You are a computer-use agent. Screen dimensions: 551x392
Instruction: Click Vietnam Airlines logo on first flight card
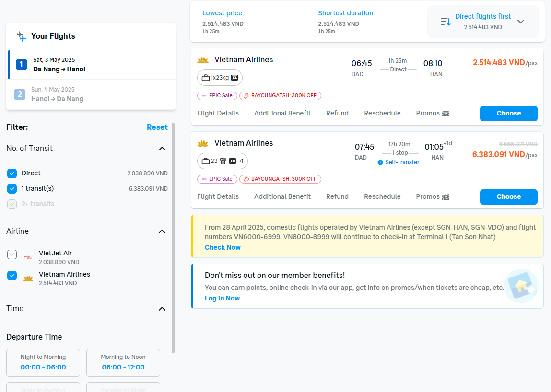pos(203,60)
